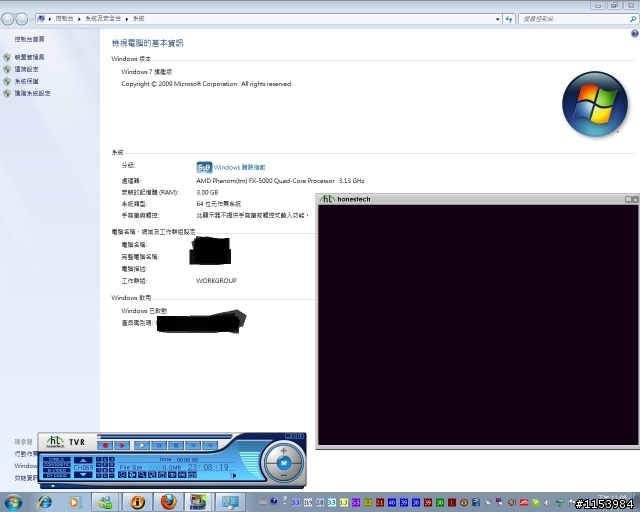This screenshot has width=640, height=512.
Task: Toggle mute with the M button on TVR dial
Action: click(x=284, y=463)
